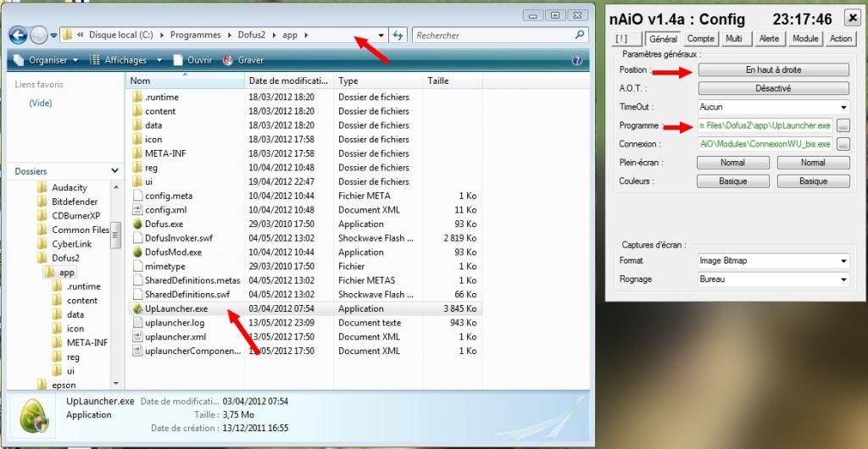Click the Ouvrir toolbar item

point(192,59)
